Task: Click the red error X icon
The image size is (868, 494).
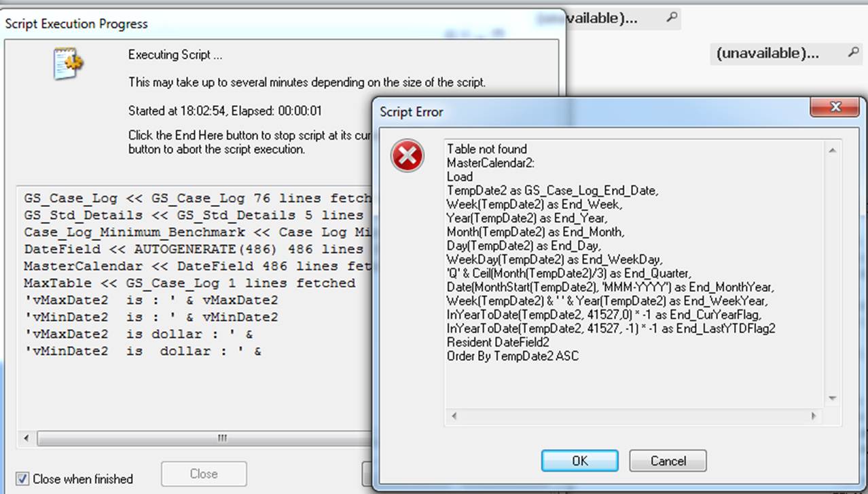Action: pos(408,156)
